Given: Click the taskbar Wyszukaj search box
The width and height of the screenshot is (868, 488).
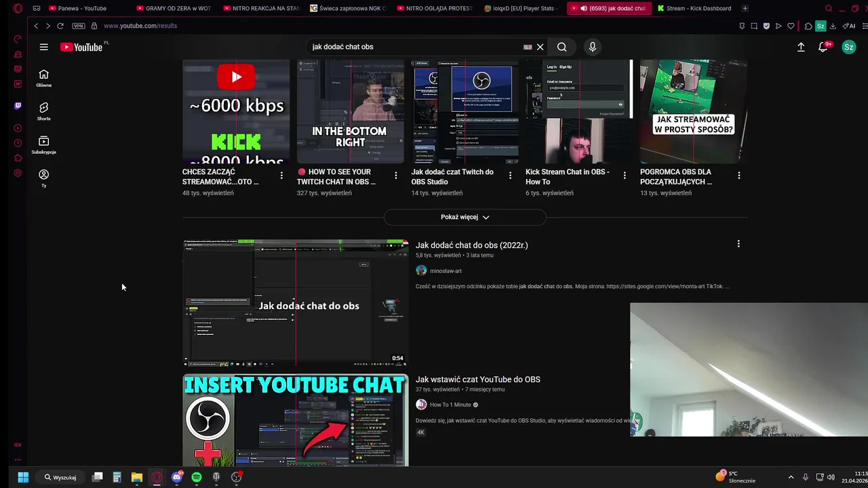Looking at the screenshot, I should [61, 477].
